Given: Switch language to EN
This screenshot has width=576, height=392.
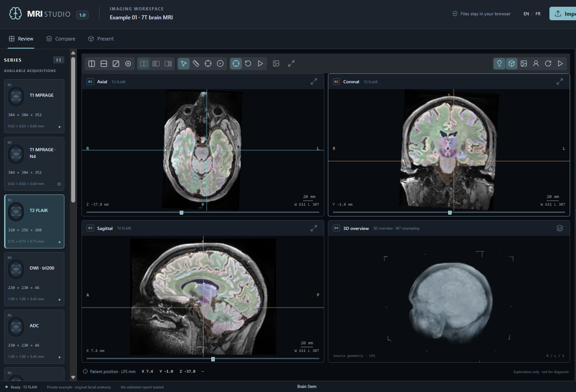Looking at the screenshot, I should click(x=526, y=14).
